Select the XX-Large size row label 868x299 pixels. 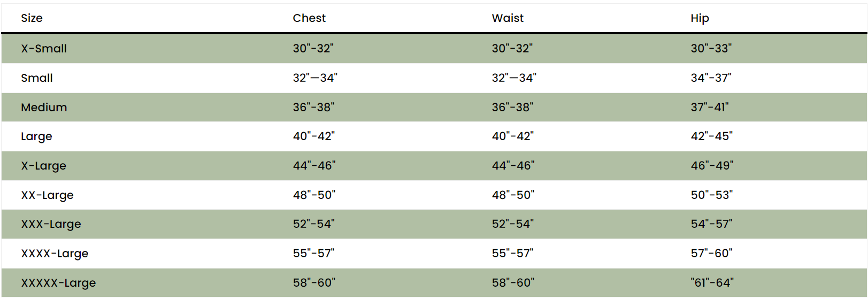point(47,195)
